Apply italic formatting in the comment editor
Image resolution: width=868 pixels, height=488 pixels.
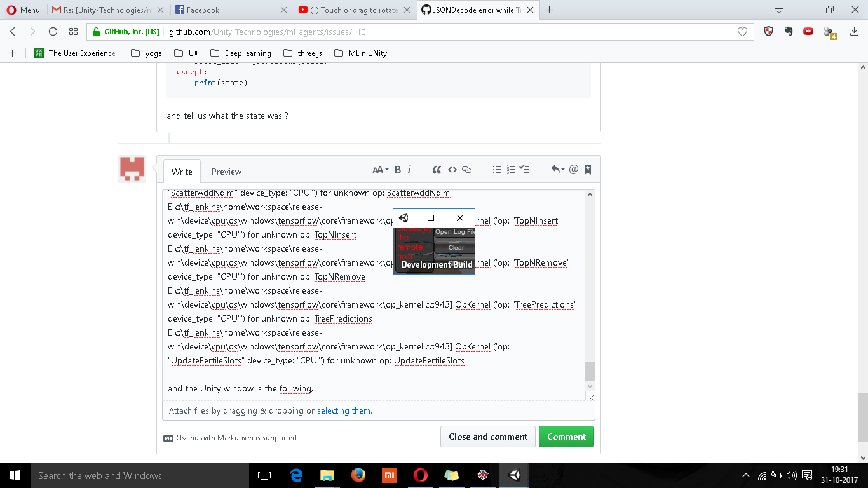click(409, 169)
